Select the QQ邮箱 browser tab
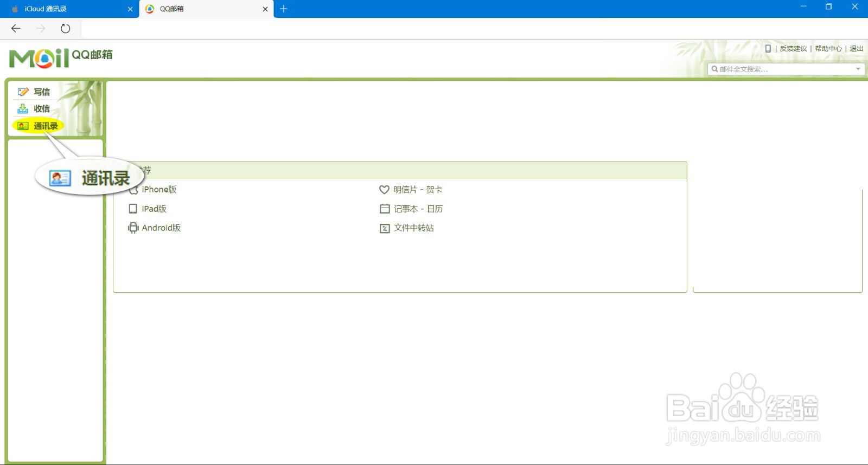868x465 pixels. click(x=206, y=9)
